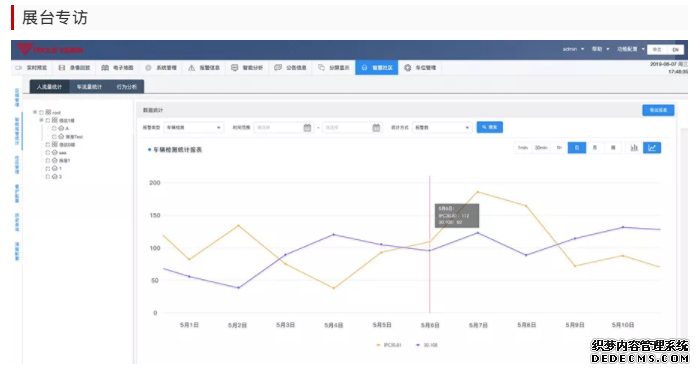
Task: Select the 月 monthly interval option
Action: coord(595,148)
